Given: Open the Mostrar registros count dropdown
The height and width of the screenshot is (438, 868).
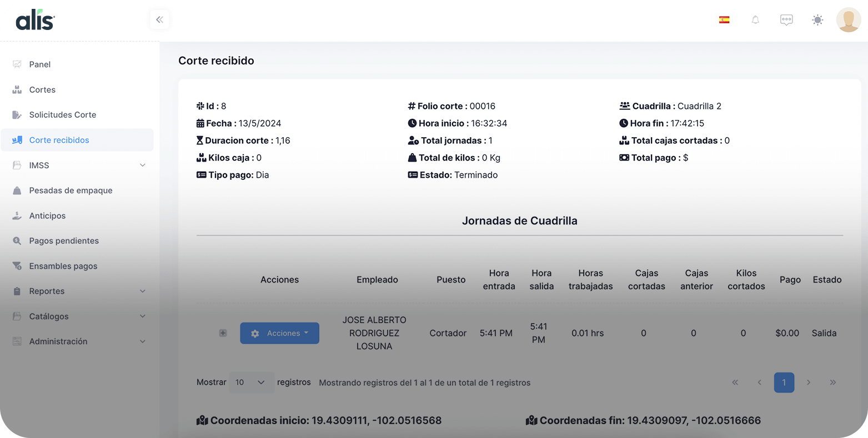Looking at the screenshot, I should tap(251, 382).
